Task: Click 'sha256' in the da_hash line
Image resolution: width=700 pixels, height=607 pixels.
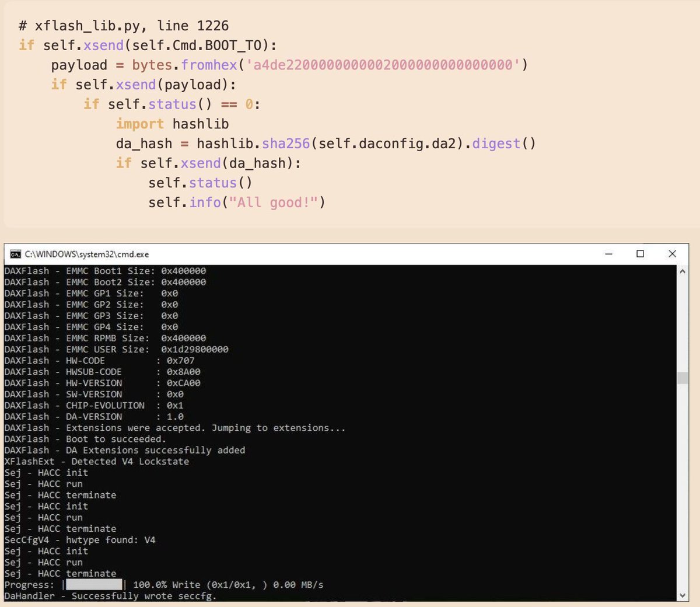Action: click(286, 144)
